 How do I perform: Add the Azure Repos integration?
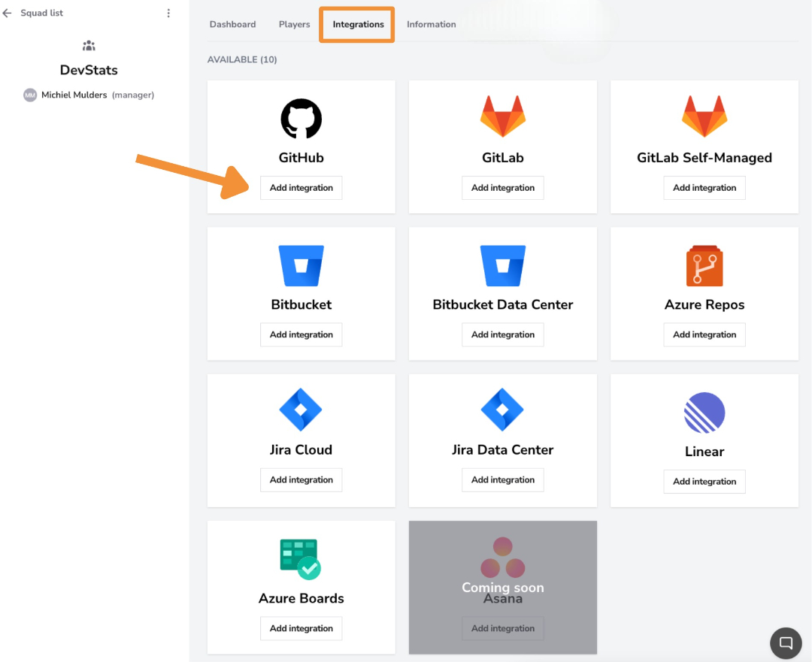(704, 335)
